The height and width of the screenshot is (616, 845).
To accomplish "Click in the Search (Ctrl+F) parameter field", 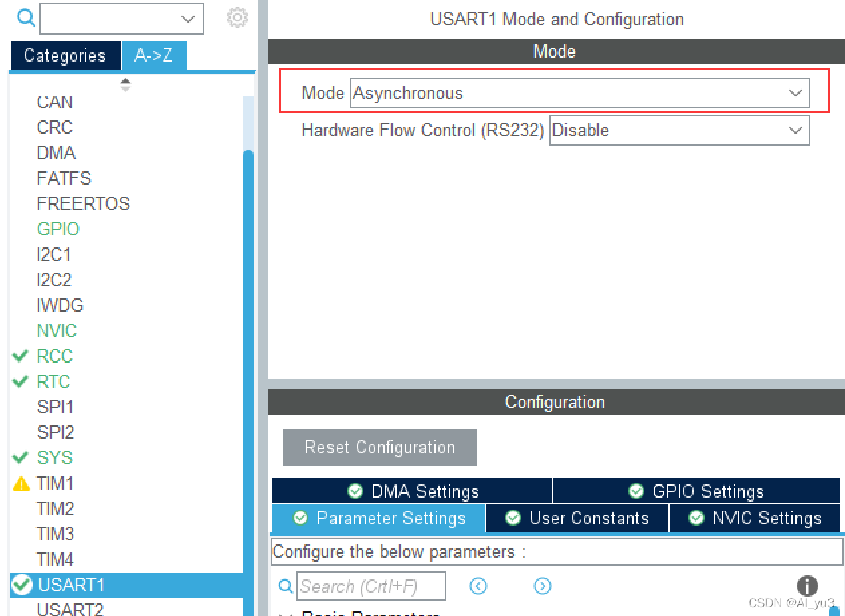I will (x=371, y=586).
